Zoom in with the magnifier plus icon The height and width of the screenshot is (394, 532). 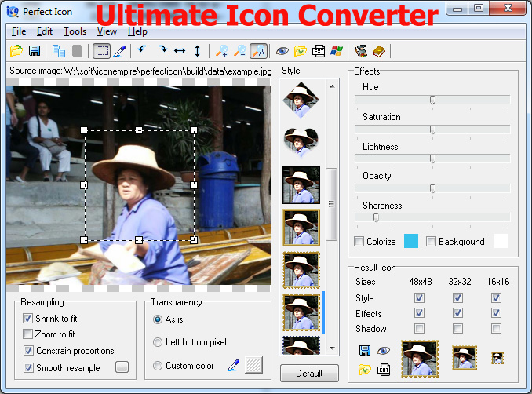coord(222,51)
